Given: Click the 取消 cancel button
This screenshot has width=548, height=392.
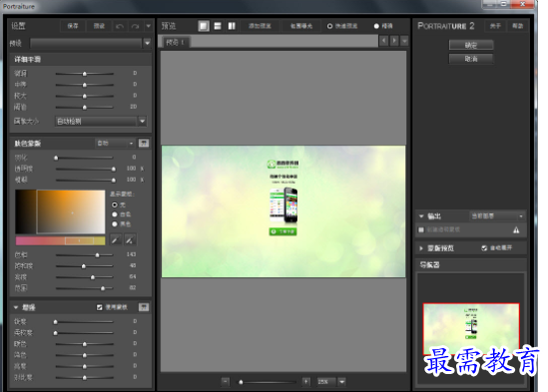Looking at the screenshot, I should tap(471, 58).
